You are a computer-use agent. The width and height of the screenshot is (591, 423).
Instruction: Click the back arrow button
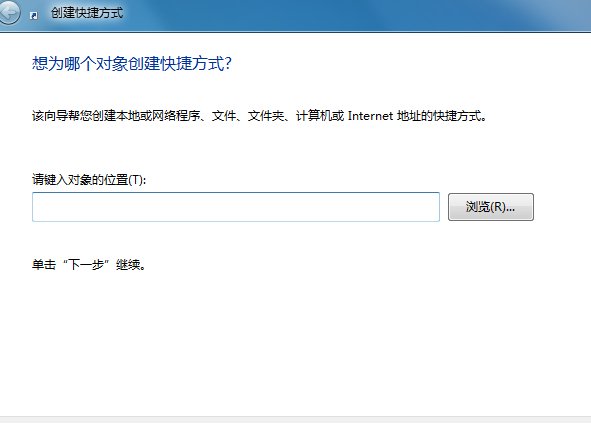click(x=9, y=12)
